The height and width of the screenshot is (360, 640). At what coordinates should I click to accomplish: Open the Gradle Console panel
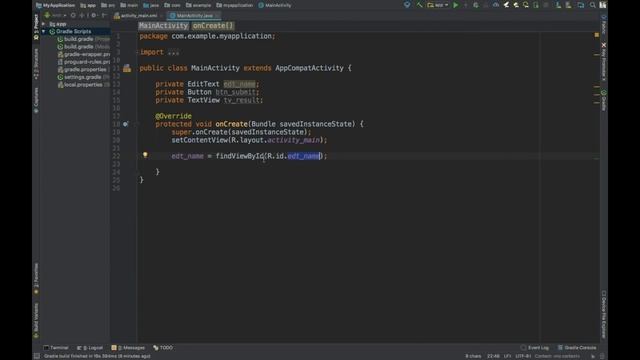pos(577,348)
